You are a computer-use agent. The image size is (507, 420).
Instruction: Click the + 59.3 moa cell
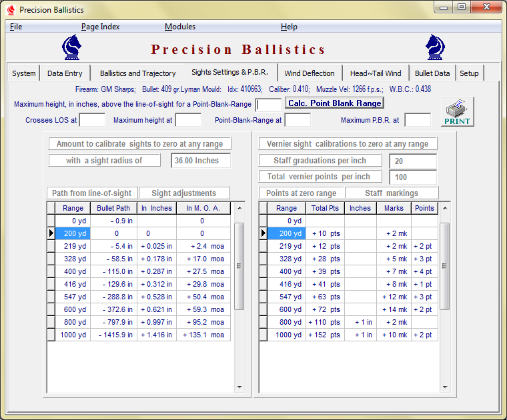click(x=203, y=309)
